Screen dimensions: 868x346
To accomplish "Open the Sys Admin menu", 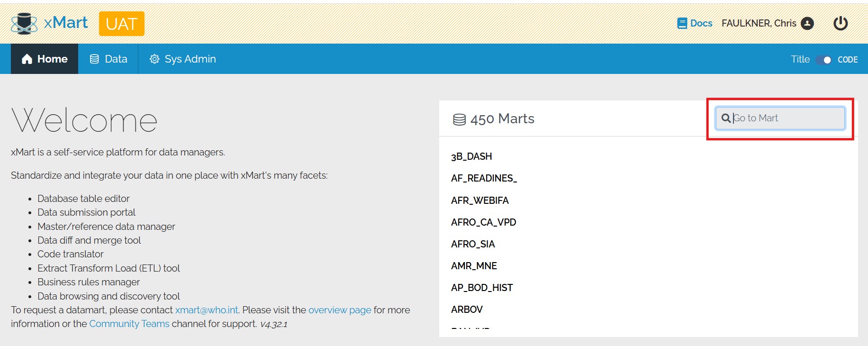I will 183,59.
